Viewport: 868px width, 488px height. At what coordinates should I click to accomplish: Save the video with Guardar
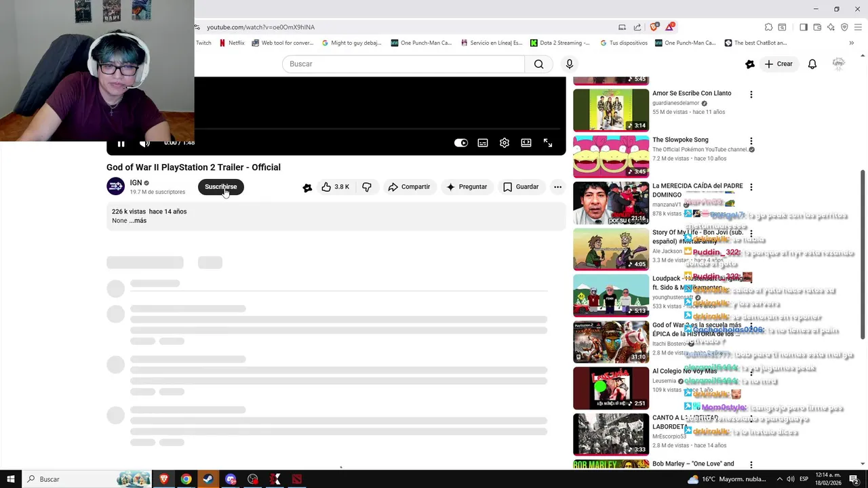coord(521,187)
